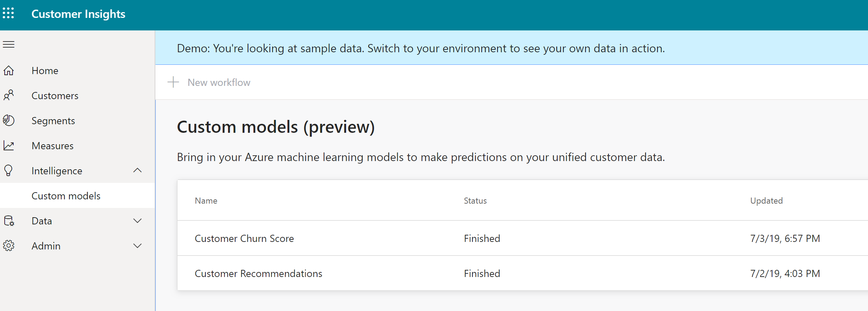Select Intelligence menu label
The width and height of the screenshot is (868, 311).
click(x=57, y=171)
